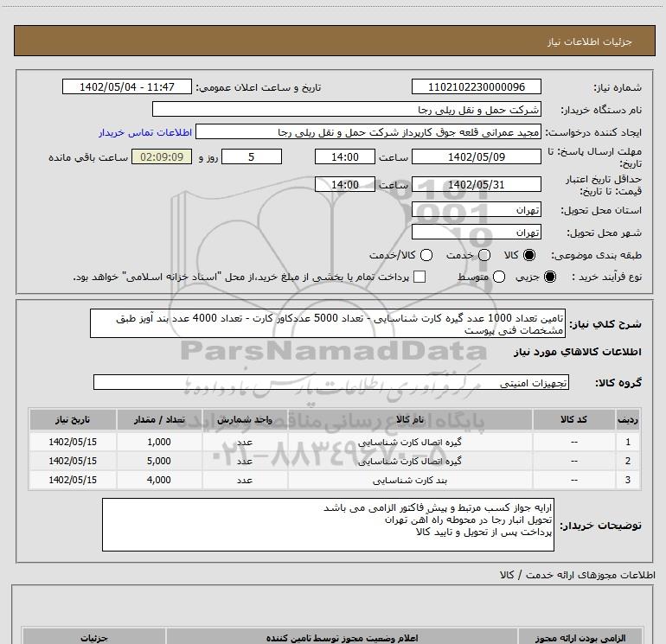This screenshot has width=666, height=644.
Task: Click the اطلاعات مجوزهای ارائه خدمت / کالا heading
Action: [578, 575]
